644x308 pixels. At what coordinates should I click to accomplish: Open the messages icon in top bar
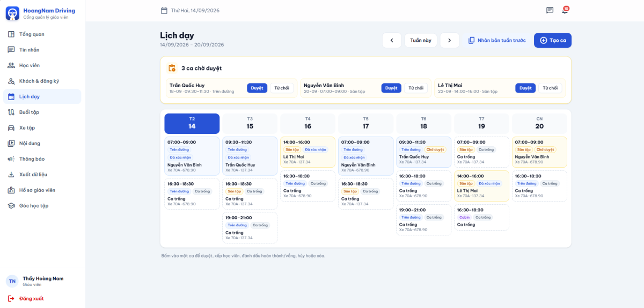pos(550,10)
